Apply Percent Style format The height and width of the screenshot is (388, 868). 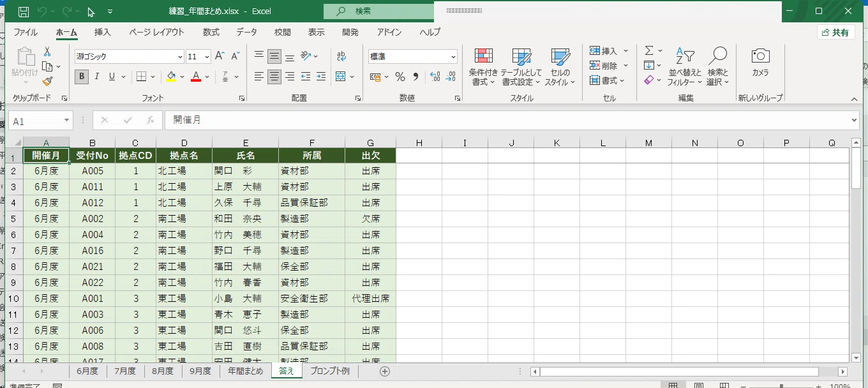pyautogui.click(x=400, y=77)
